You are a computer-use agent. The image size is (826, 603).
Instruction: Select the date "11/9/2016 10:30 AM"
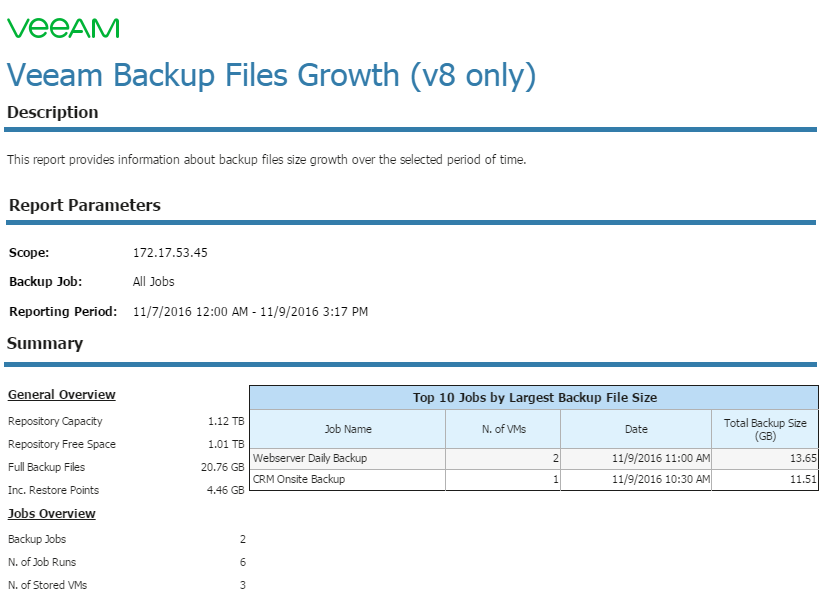pyautogui.click(x=661, y=479)
